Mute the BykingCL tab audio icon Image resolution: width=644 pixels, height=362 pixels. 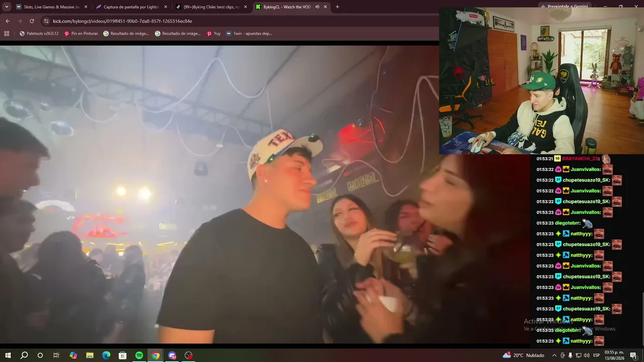click(317, 7)
